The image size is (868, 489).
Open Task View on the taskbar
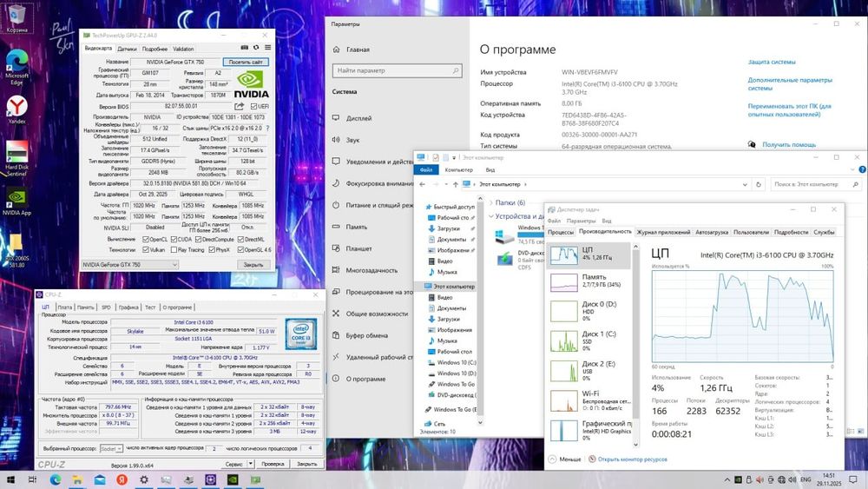pyautogui.click(x=33, y=479)
